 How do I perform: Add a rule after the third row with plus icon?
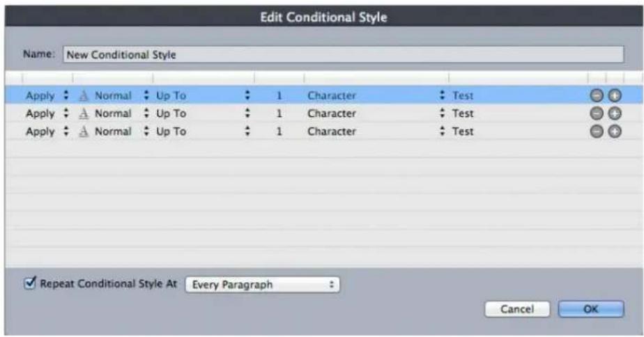(x=615, y=132)
